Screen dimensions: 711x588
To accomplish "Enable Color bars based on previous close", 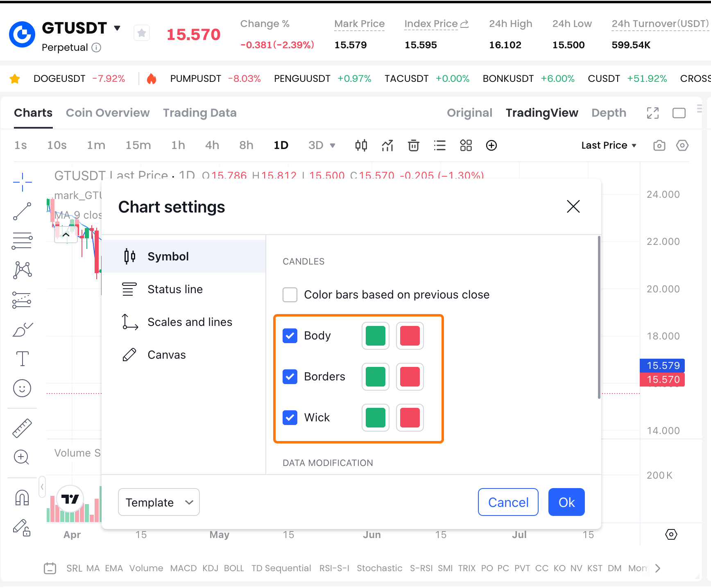I will (290, 295).
